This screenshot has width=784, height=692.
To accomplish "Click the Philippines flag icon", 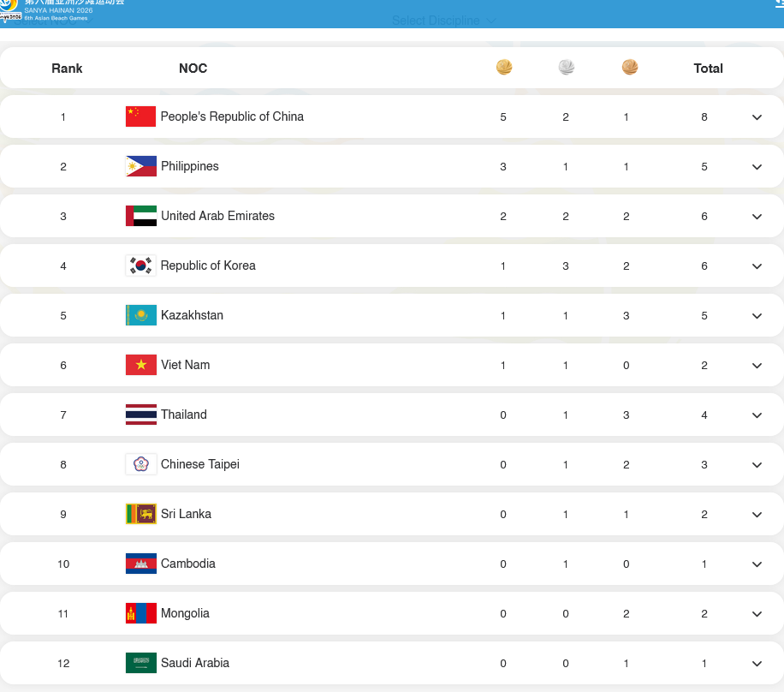I will 140,166.
